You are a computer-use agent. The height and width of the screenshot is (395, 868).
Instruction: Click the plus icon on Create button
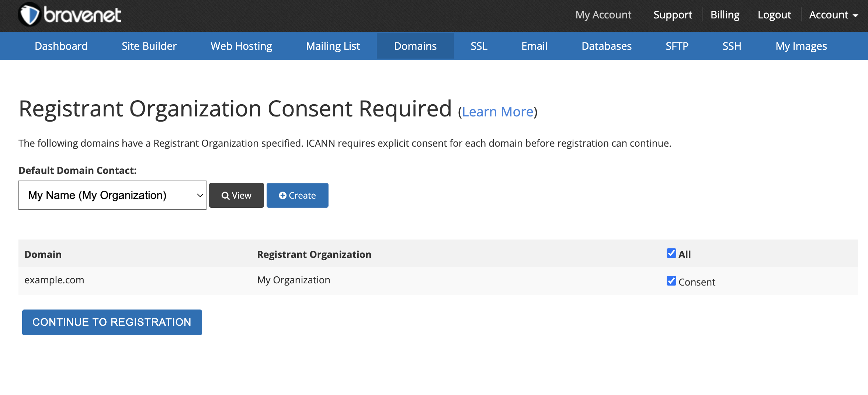pos(282,196)
